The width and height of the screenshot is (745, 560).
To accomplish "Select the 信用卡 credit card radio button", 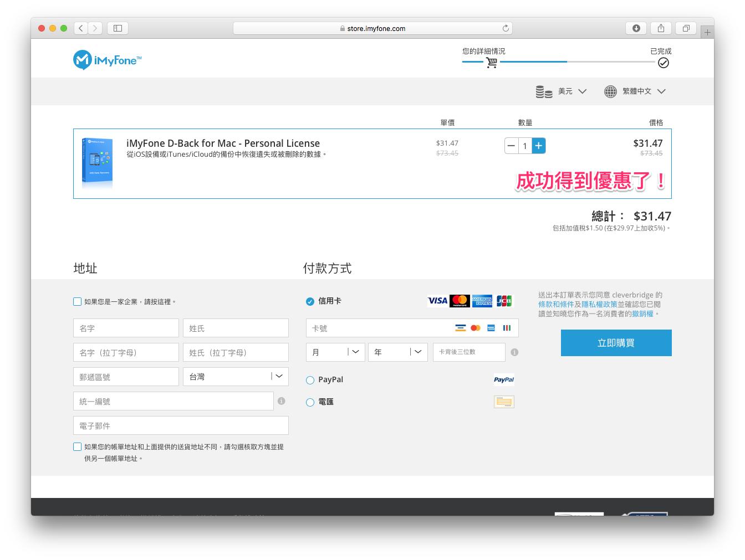I will pyautogui.click(x=310, y=301).
